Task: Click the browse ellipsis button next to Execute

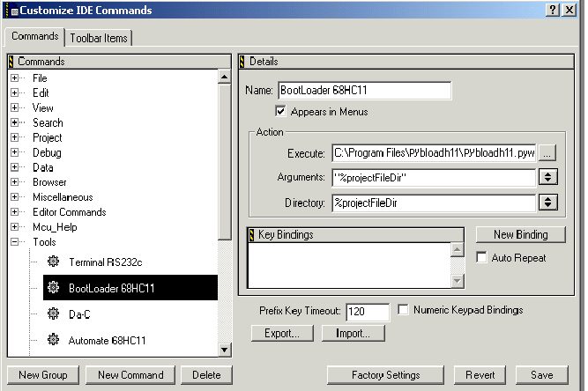Action: point(547,152)
